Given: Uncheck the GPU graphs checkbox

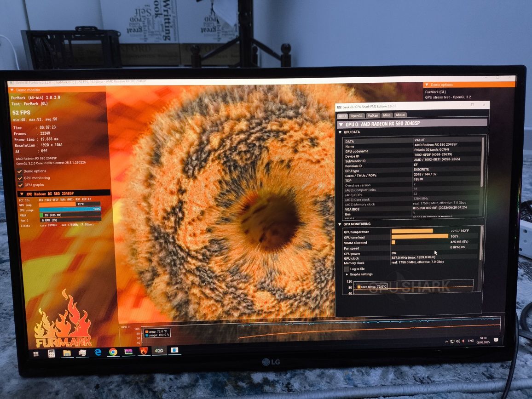Looking at the screenshot, I should 20,185.
